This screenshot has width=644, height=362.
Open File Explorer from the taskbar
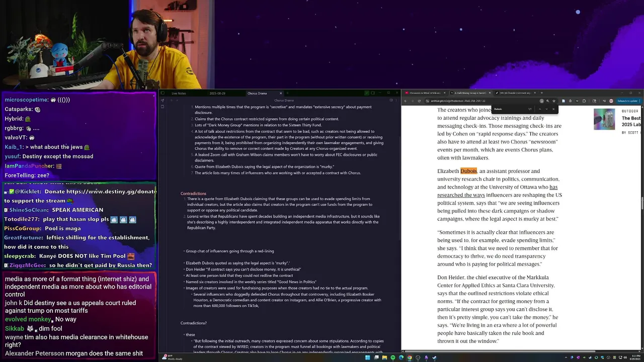click(384, 357)
